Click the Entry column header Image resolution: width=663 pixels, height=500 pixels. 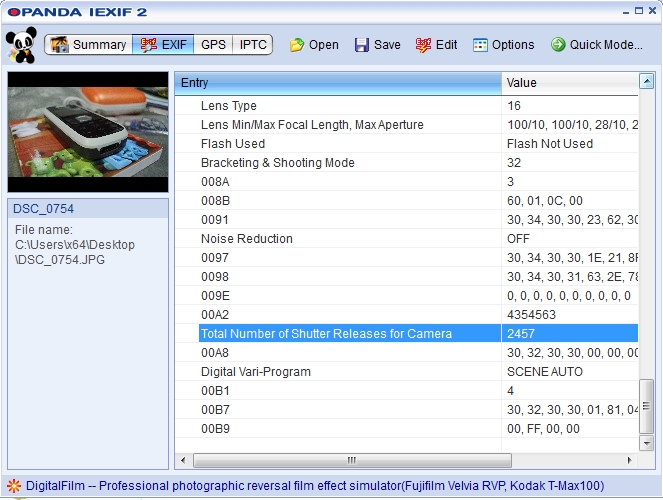click(338, 83)
